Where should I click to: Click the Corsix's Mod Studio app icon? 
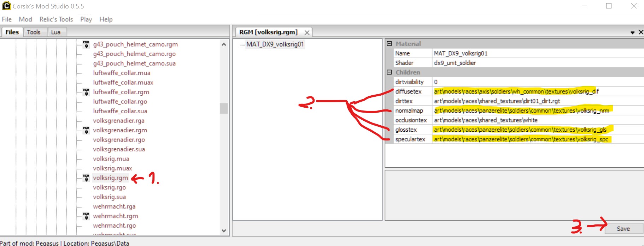click(x=6, y=6)
